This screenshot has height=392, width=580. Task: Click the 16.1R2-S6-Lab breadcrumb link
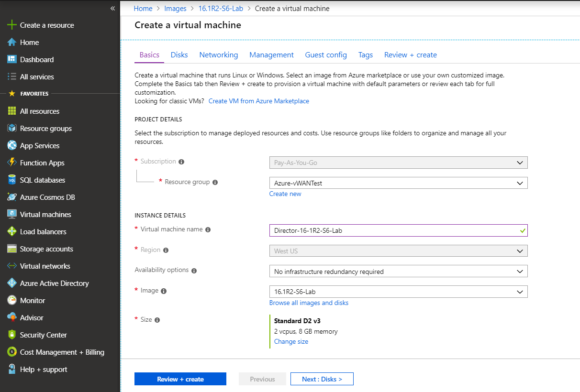(x=221, y=8)
